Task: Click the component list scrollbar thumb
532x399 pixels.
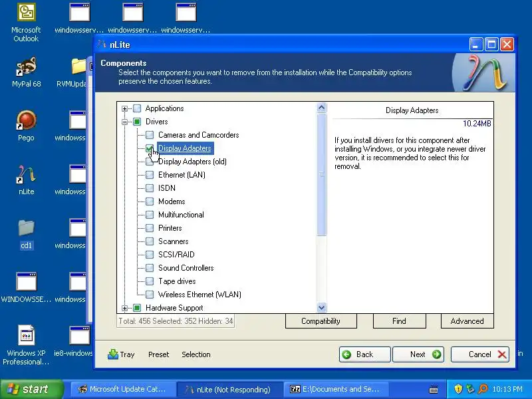Action: tap(321, 174)
